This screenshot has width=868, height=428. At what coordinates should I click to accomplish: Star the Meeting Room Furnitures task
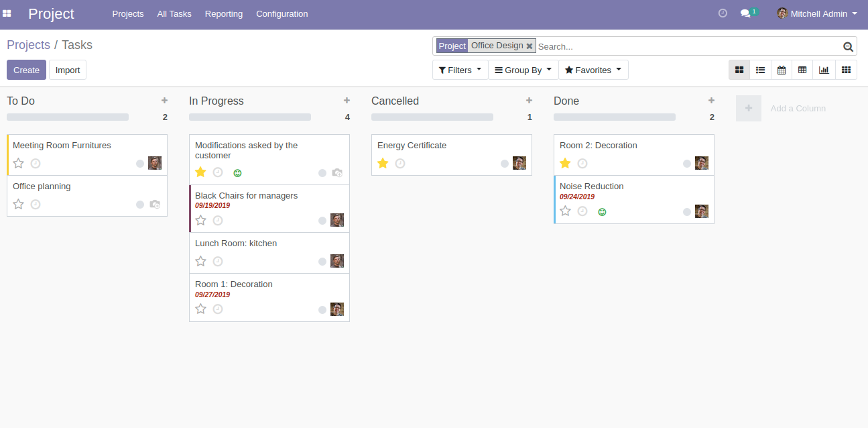(19, 163)
